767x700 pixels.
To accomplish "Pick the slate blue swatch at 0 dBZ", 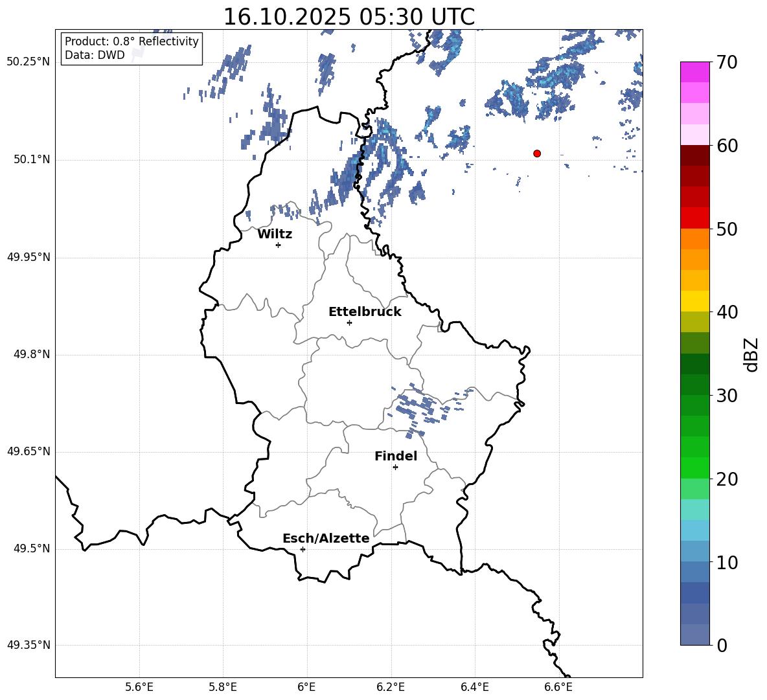I will (695, 635).
